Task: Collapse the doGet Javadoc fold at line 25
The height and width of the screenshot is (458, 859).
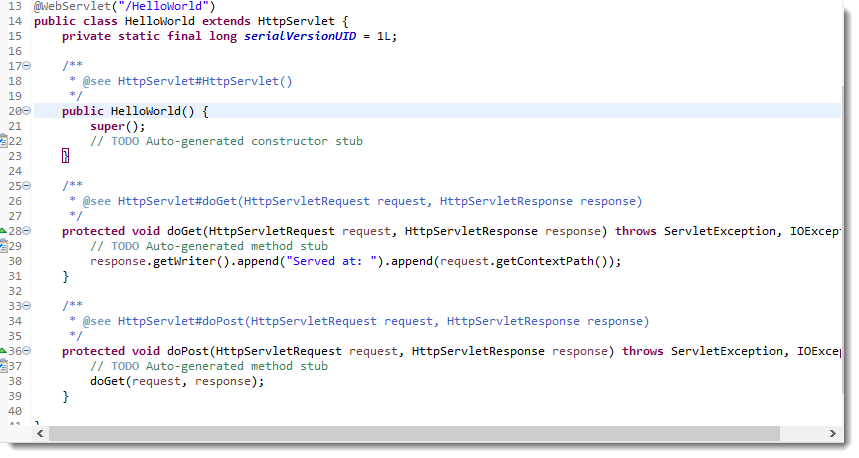Action: coord(26,186)
